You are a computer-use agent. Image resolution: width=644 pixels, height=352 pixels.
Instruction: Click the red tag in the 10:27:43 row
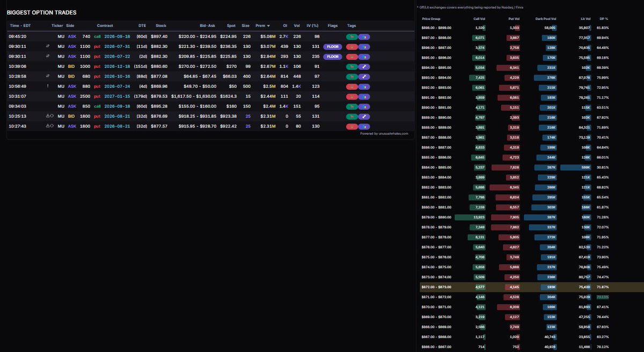[352, 126]
